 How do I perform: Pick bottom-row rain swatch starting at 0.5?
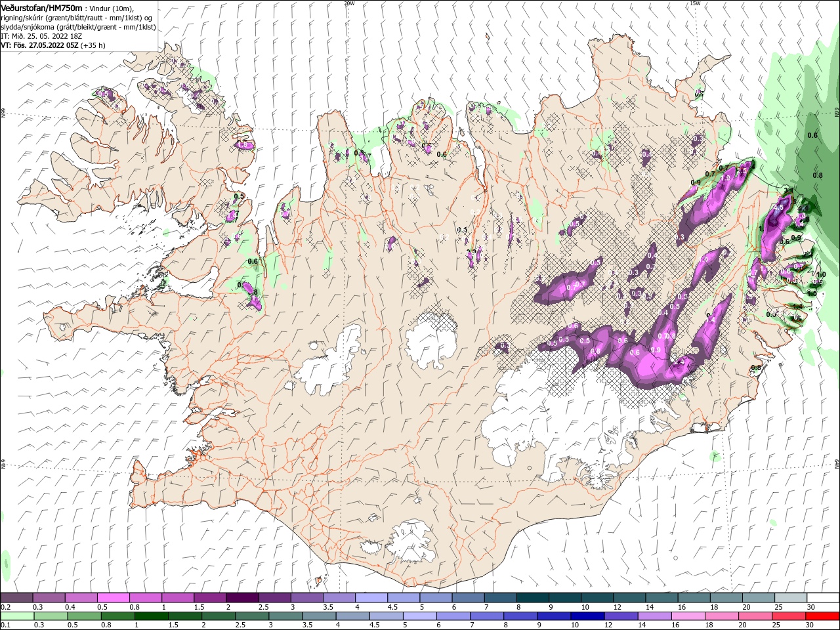coord(83,616)
